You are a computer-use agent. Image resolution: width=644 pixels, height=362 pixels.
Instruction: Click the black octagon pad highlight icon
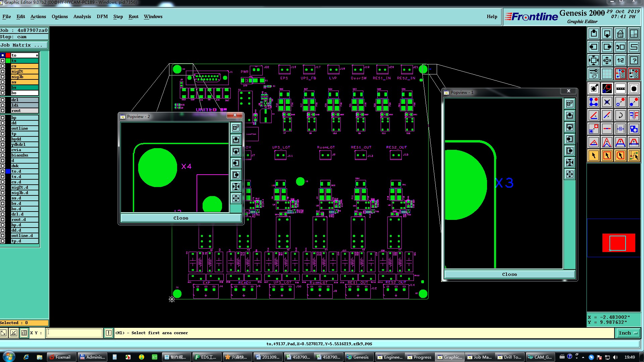pyautogui.click(x=634, y=88)
